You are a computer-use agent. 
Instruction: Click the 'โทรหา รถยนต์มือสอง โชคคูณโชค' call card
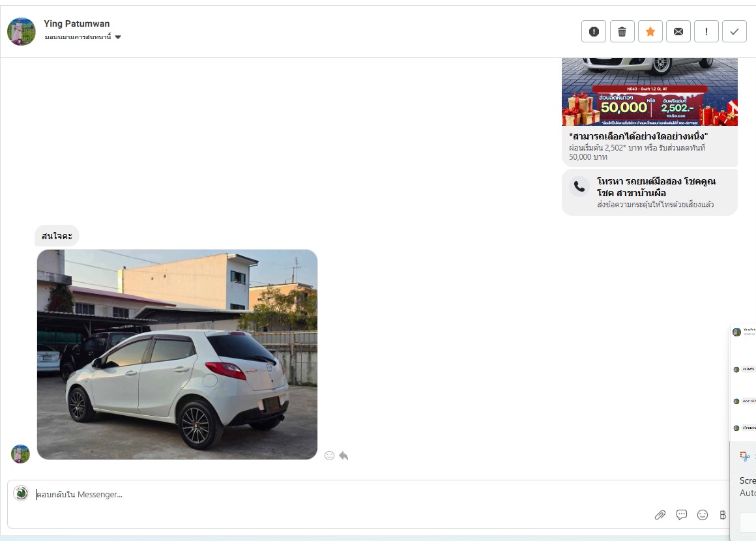click(650, 192)
